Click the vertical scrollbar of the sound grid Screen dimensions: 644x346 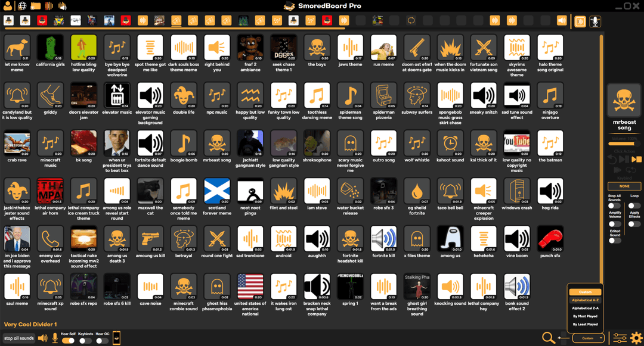point(601,159)
